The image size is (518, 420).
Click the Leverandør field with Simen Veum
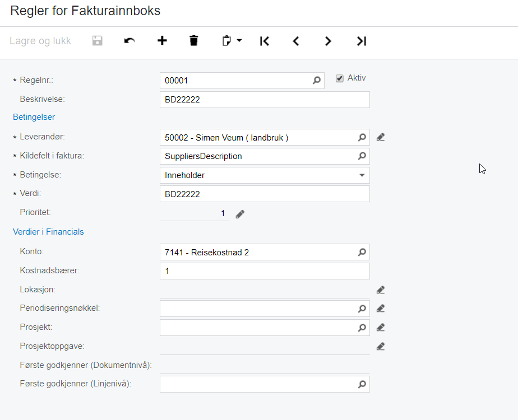[x=265, y=137]
